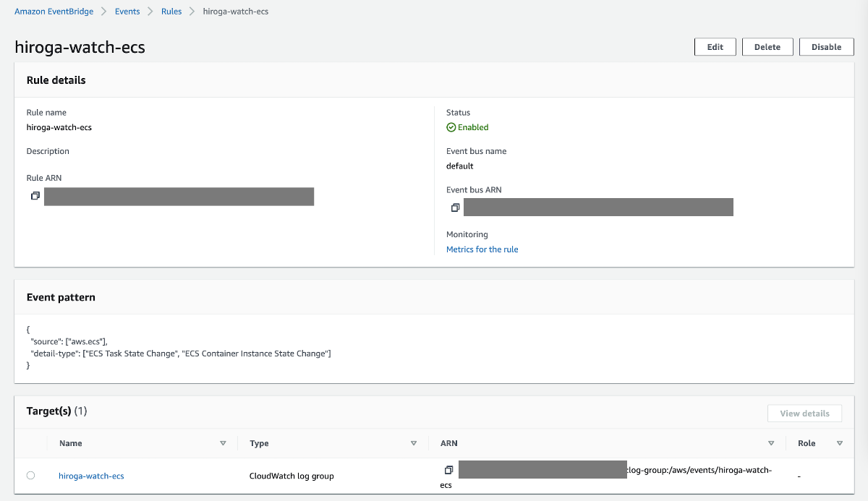Click the event bus name 'default'
Image resolution: width=868 pixels, height=501 pixels.
click(460, 166)
